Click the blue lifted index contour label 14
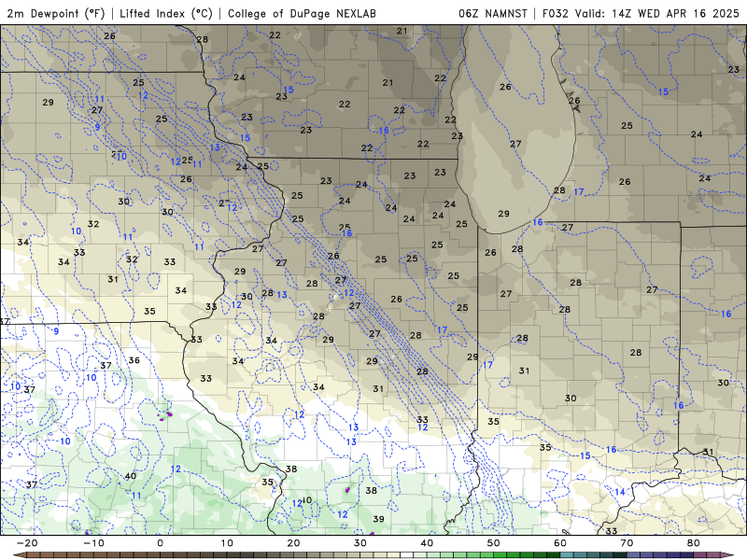The width and height of the screenshot is (747, 560). (620, 492)
